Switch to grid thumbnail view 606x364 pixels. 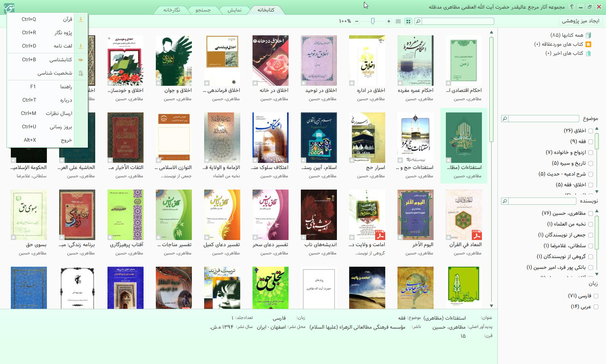(408, 22)
